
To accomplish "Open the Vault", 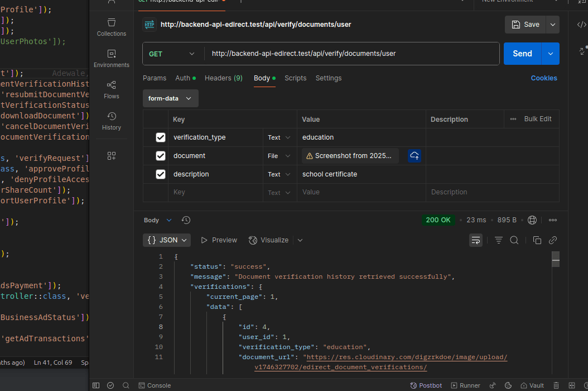I will click(x=532, y=385).
